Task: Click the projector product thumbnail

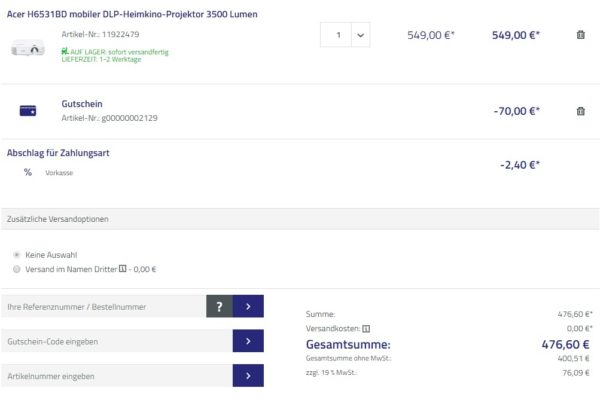Action: pyautogui.click(x=28, y=49)
